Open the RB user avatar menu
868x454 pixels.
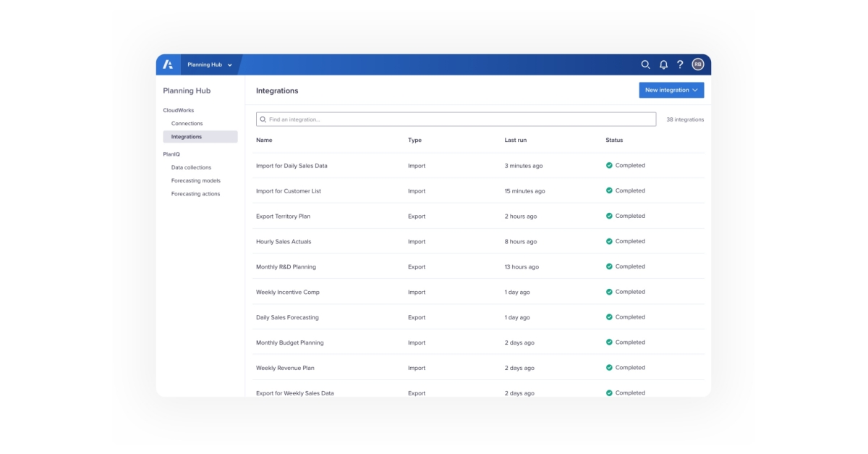tap(697, 64)
